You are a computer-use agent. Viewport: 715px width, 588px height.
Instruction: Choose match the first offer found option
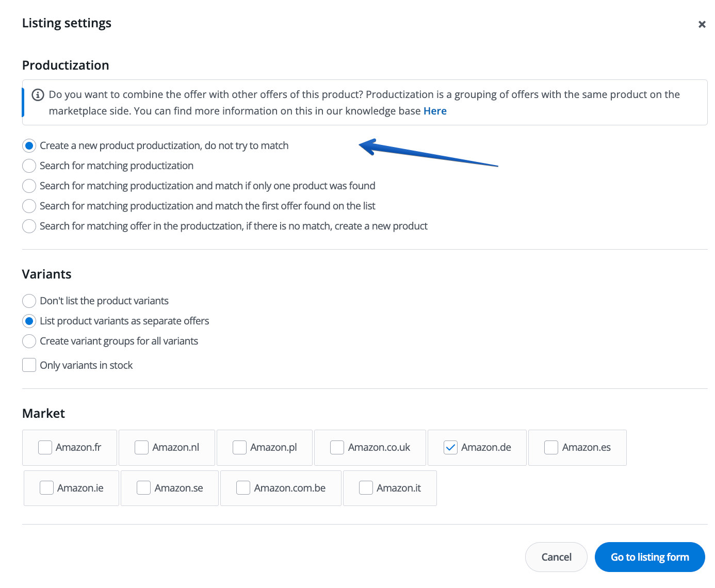tap(29, 206)
